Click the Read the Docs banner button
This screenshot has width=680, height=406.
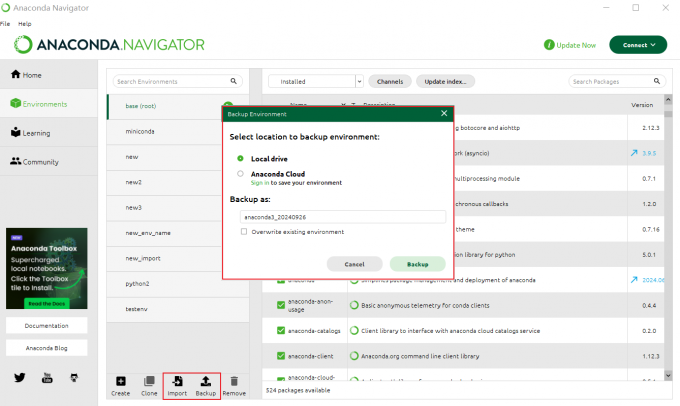click(46, 304)
